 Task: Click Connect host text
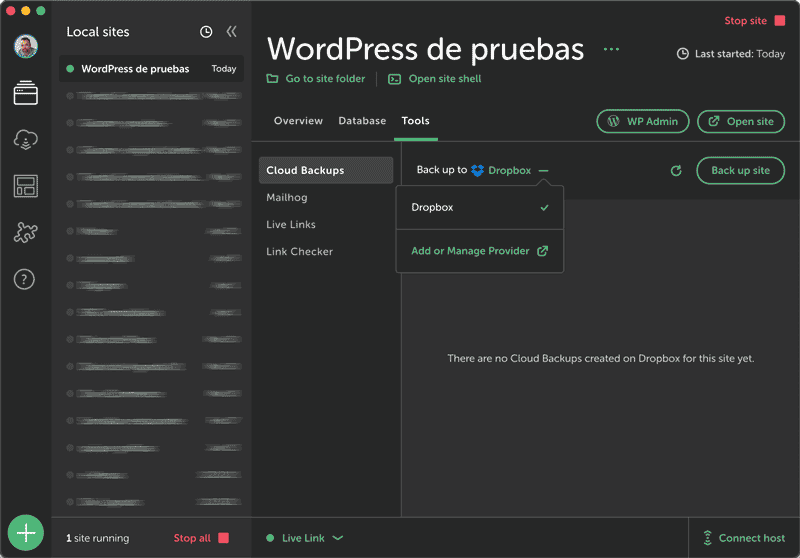[x=752, y=538]
